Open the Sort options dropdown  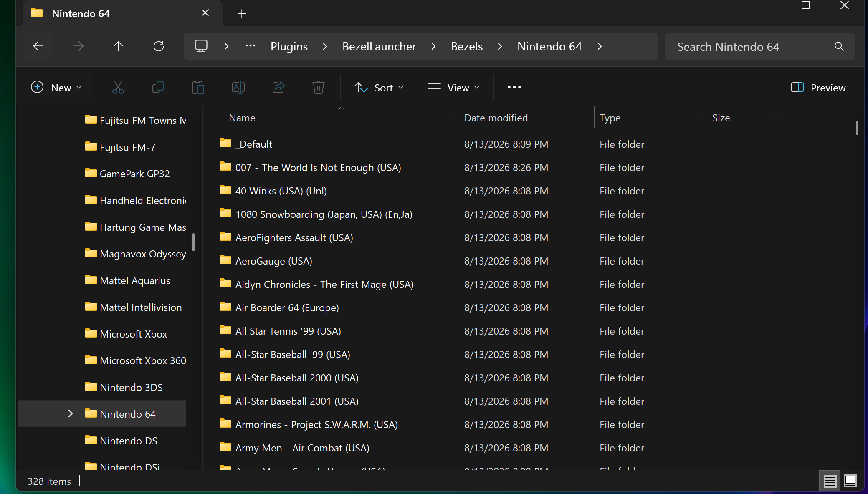pos(379,88)
